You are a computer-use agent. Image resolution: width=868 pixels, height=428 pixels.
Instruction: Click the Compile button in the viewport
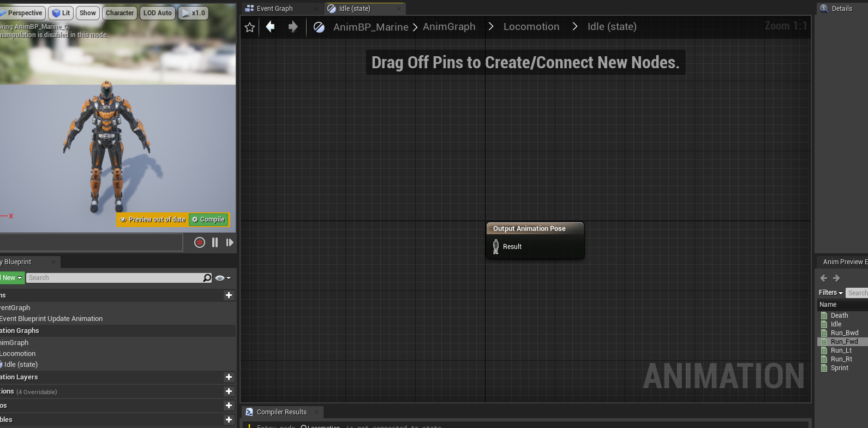208,219
